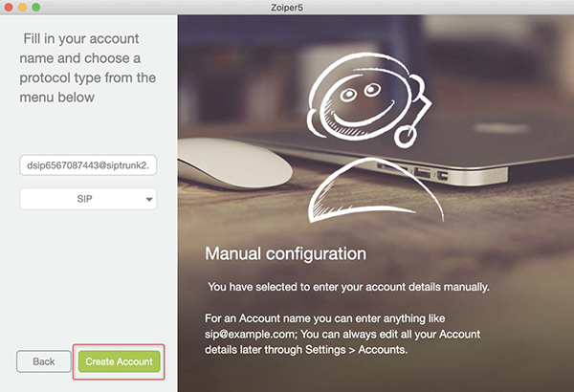Open the SIP protocol dropdown
Image resolution: width=574 pixels, height=392 pixels.
[x=88, y=199]
